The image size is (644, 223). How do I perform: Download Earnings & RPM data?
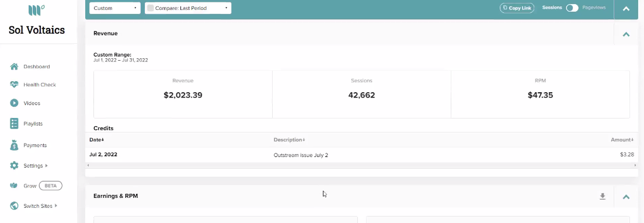(x=603, y=196)
